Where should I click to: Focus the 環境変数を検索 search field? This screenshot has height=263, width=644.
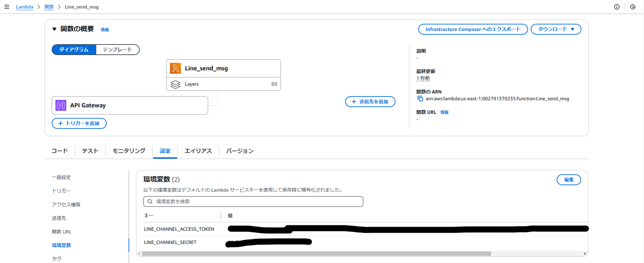click(x=253, y=201)
